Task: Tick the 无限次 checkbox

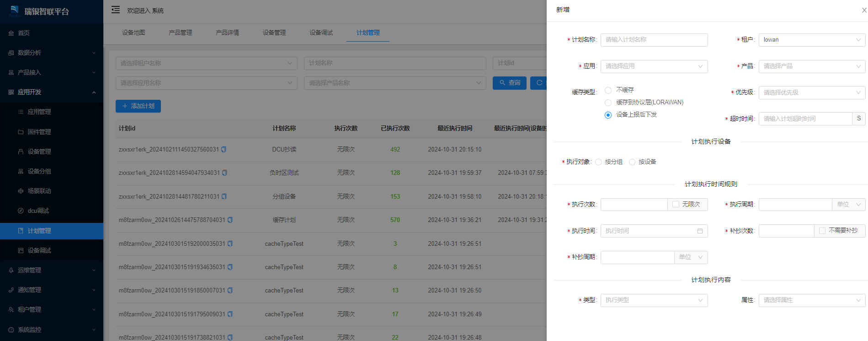Action: [x=676, y=204]
